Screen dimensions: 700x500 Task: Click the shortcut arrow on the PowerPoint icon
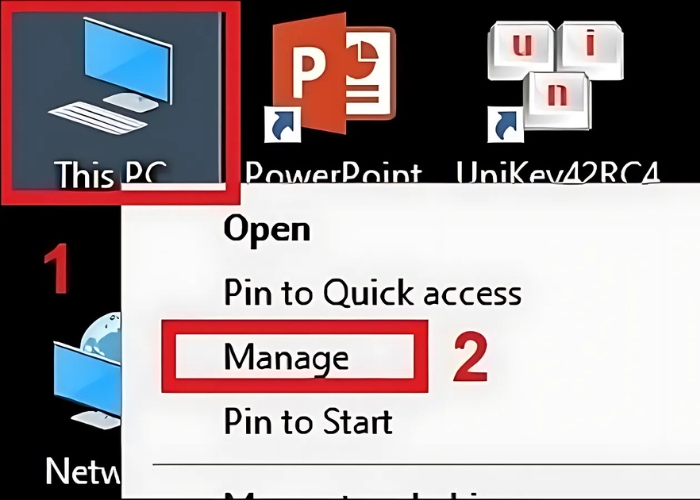(283, 125)
